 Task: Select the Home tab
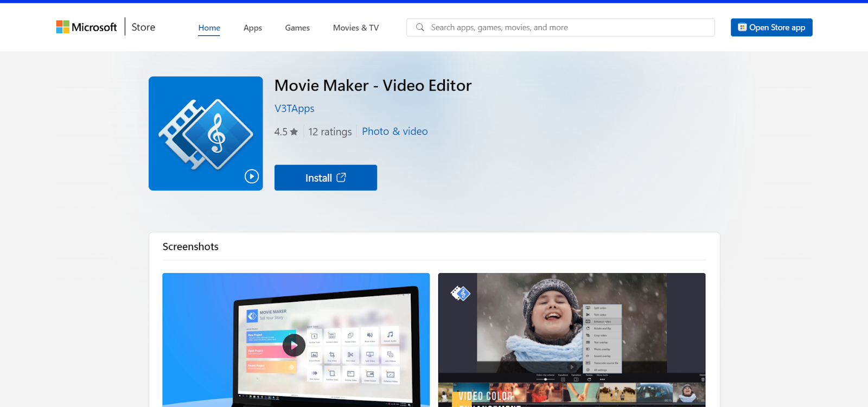[209, 28]
